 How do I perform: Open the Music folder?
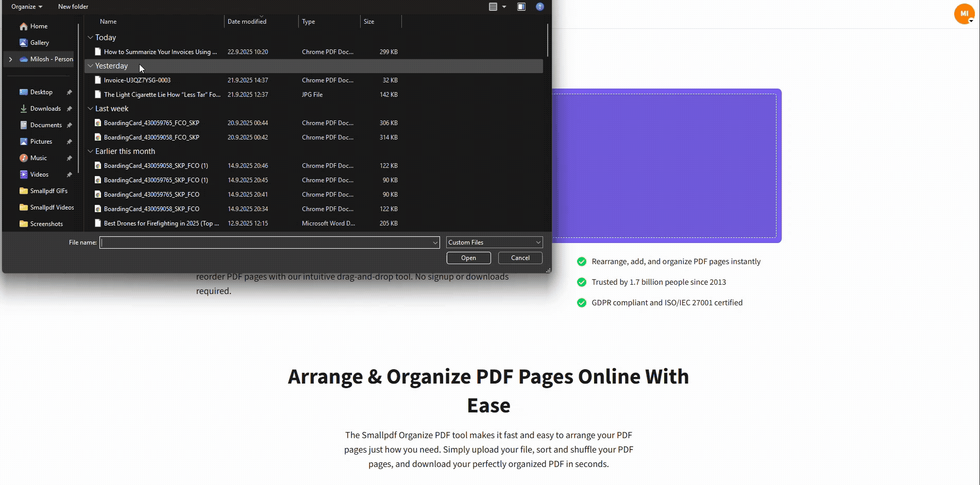coord(39,158)
